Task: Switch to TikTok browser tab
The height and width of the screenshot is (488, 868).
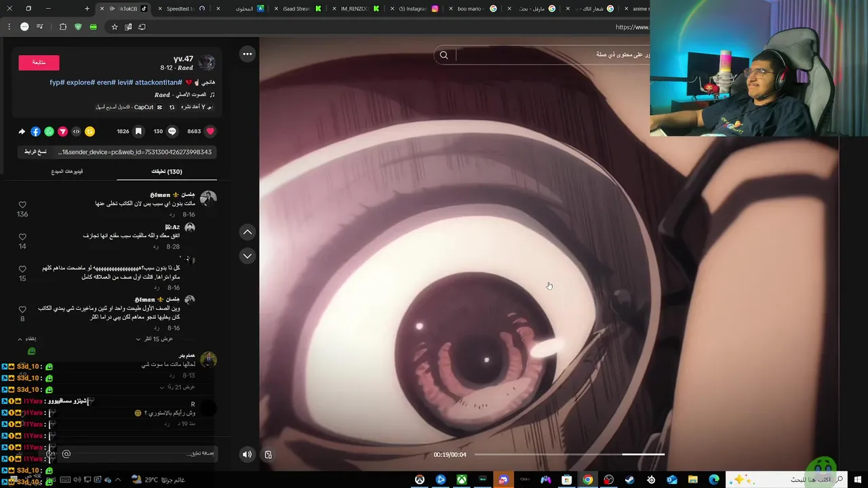Action: point(125,9)
